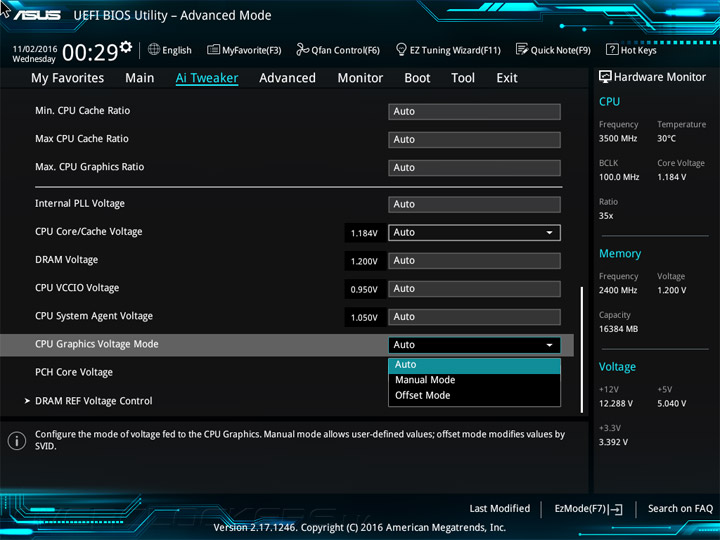The height and width of the screenshot is (540, 720).
Task: Open the Boot tab
Action: (417, 78)
